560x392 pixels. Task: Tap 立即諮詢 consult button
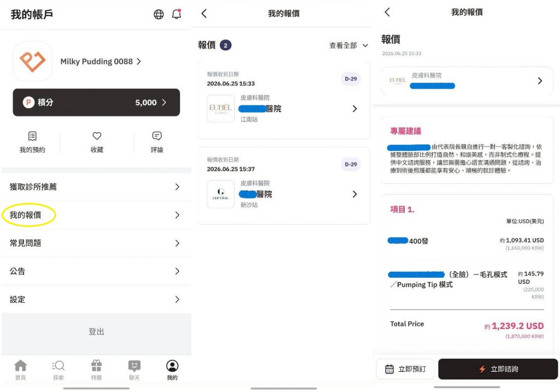click(498, 369)
